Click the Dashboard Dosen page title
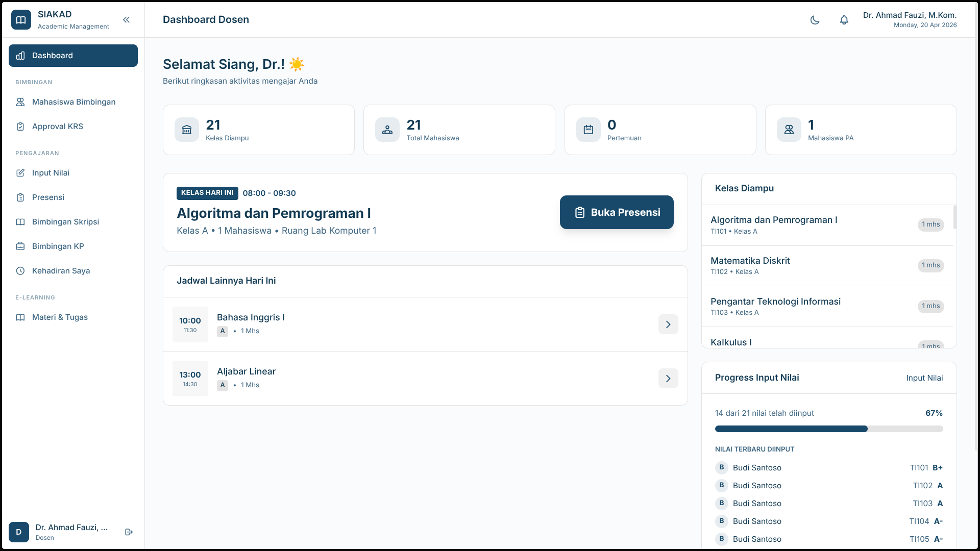 [x=206, y=20]
